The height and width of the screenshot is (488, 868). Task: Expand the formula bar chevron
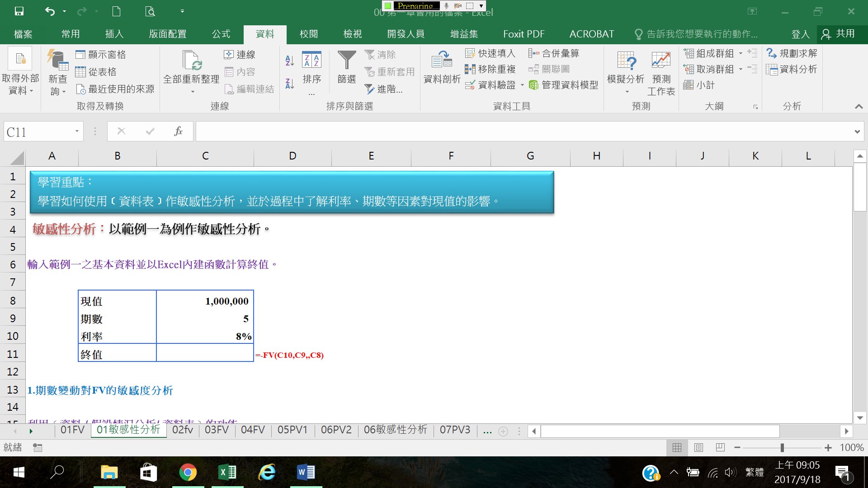coord(857,131)
